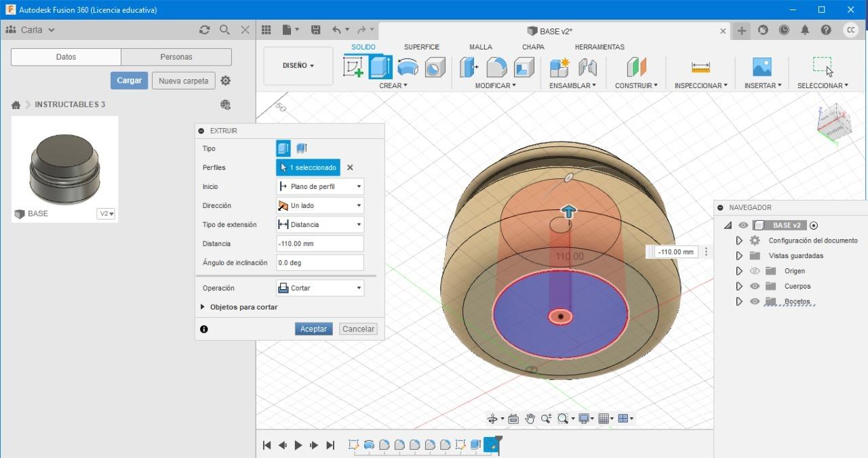This screenshot has width=868, height=458.
Task: Play the timeline
Action: 298,445
